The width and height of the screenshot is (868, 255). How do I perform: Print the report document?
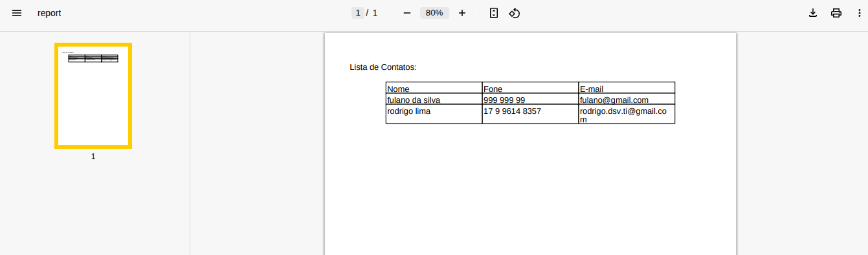[836, 13]
